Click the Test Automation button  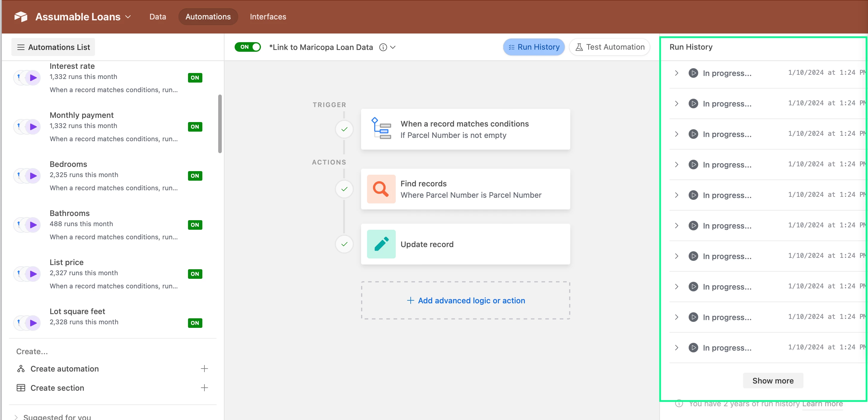coord(609,47)
